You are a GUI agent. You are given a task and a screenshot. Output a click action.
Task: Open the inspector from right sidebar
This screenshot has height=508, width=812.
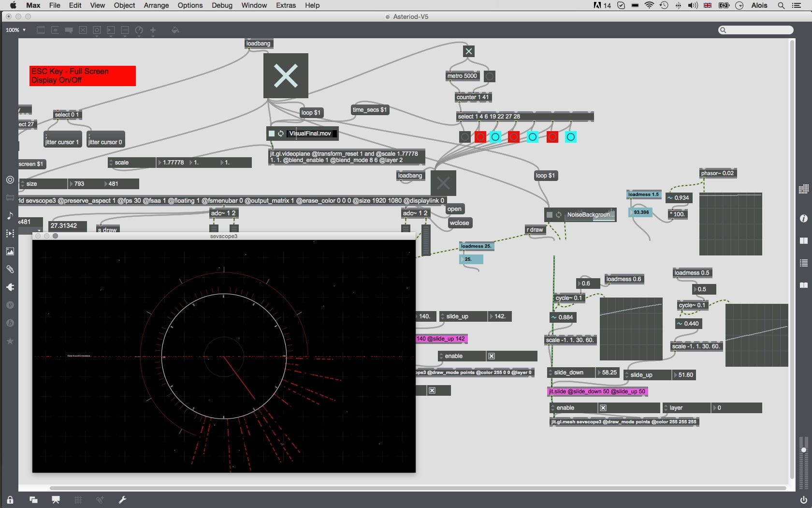pyautogui.click(x=804, y=219)
